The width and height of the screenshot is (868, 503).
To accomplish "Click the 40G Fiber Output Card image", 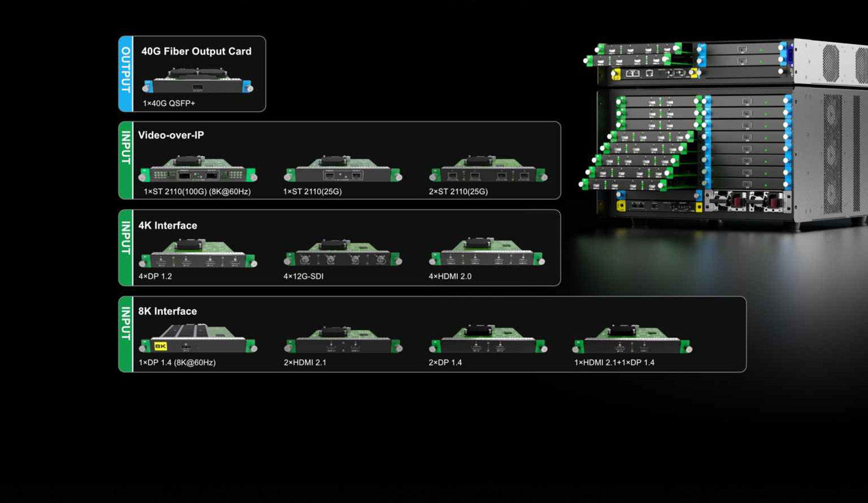I will 198,81.
